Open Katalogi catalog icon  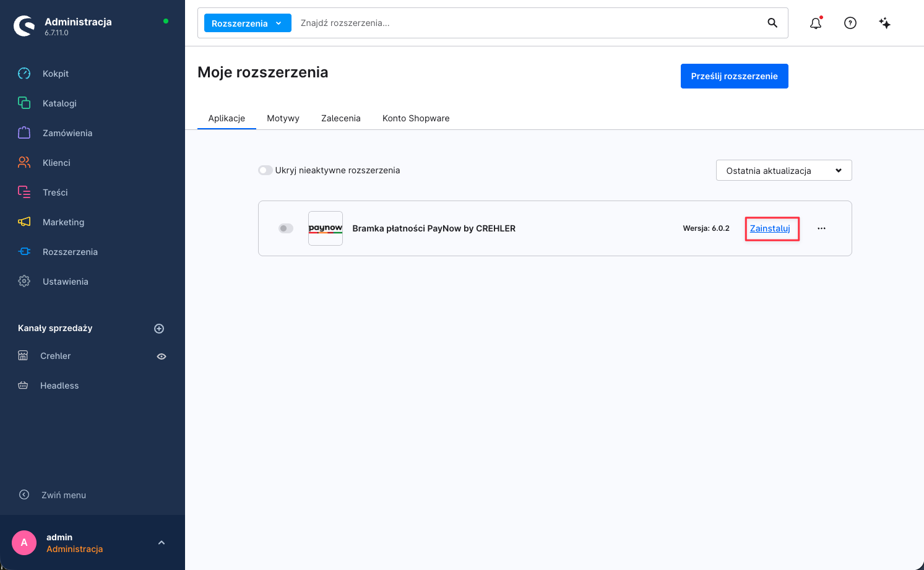click(x=24, y=103)
